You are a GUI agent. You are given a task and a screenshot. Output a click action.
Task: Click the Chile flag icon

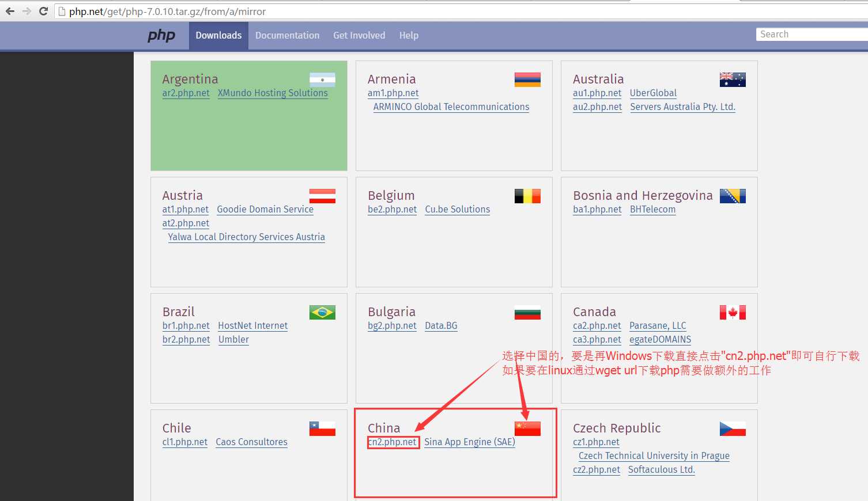(x=322, y=428)
